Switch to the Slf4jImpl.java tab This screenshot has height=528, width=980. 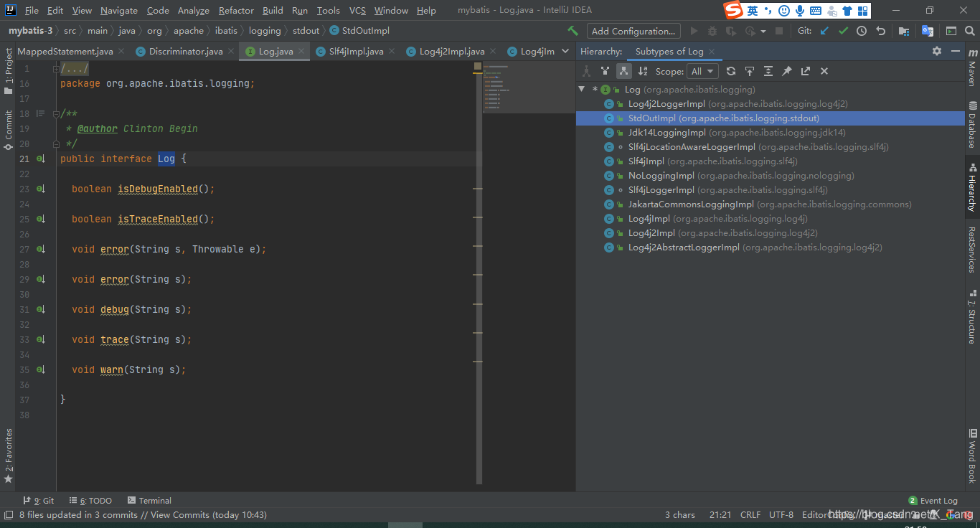point(356,51)
